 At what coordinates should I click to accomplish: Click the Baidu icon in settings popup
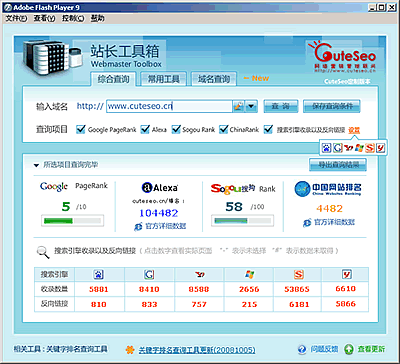[x=327, y=148]
